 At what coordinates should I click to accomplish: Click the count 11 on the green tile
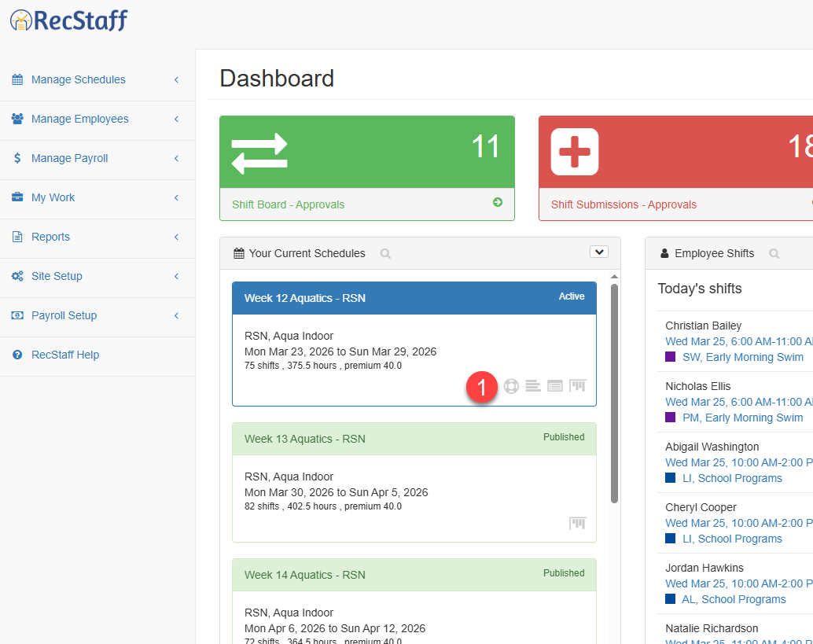(x=485, y=147)
